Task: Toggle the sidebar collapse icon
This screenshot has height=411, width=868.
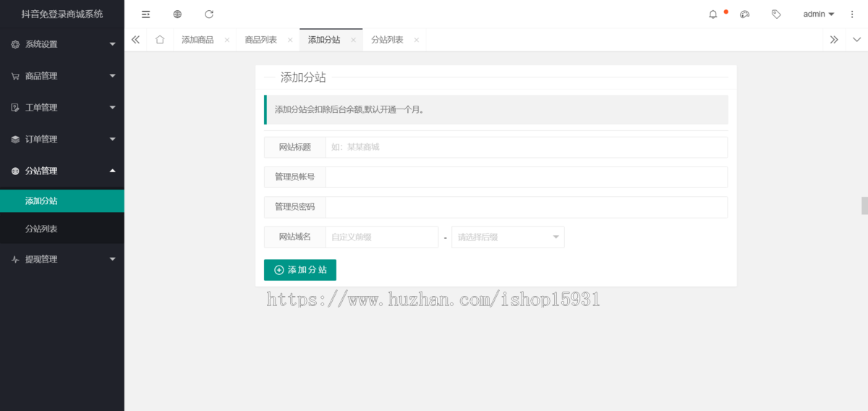Action: pyautogui.click(x=145, y=14)
